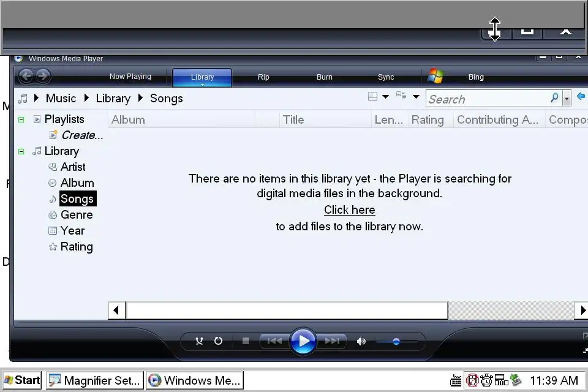This screenshot has height=392, width=588.
Task: Sort by the Title column header
Action: 325,119
